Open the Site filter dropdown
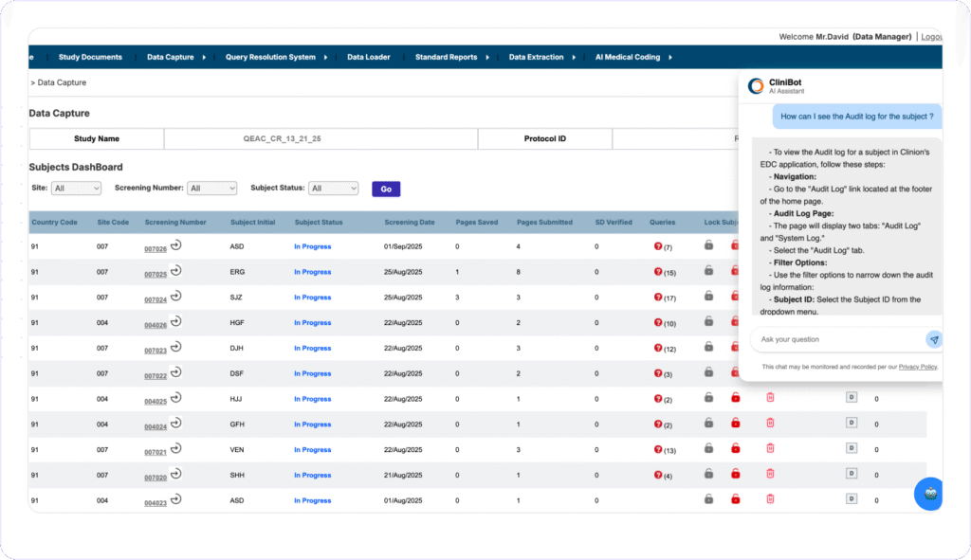This screenshot has width=971, height=560. tap(76, 189)
